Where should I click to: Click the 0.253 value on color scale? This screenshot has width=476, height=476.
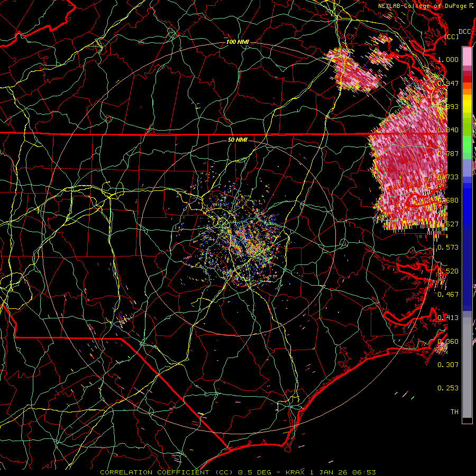point(448,388)
